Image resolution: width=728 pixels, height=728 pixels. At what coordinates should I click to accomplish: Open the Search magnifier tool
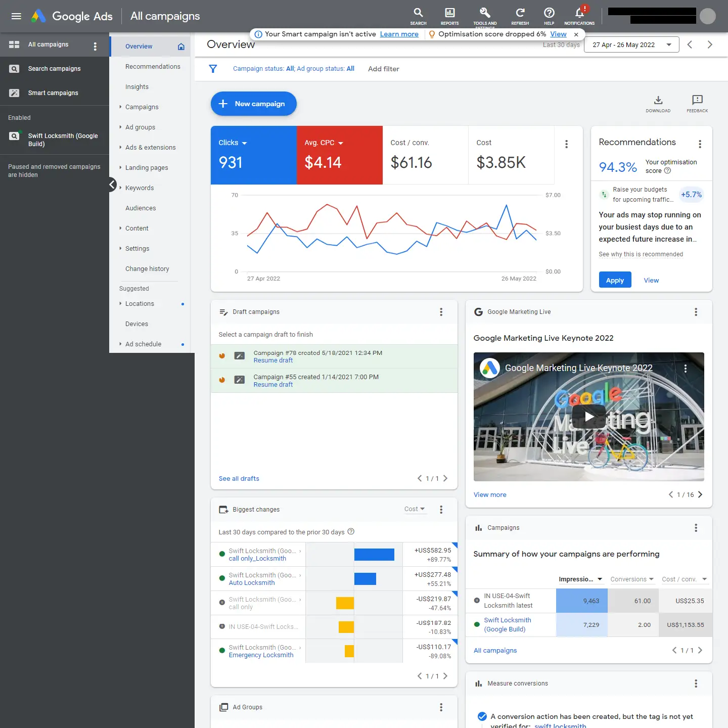coord(418,16)
